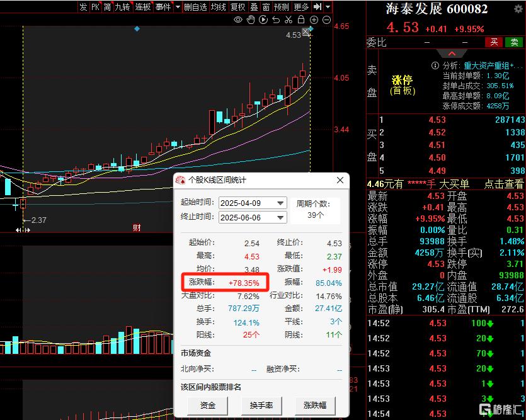Click the undo arrow icon
The height and width of the screenshot is (420, 526).
click(276, 20)
